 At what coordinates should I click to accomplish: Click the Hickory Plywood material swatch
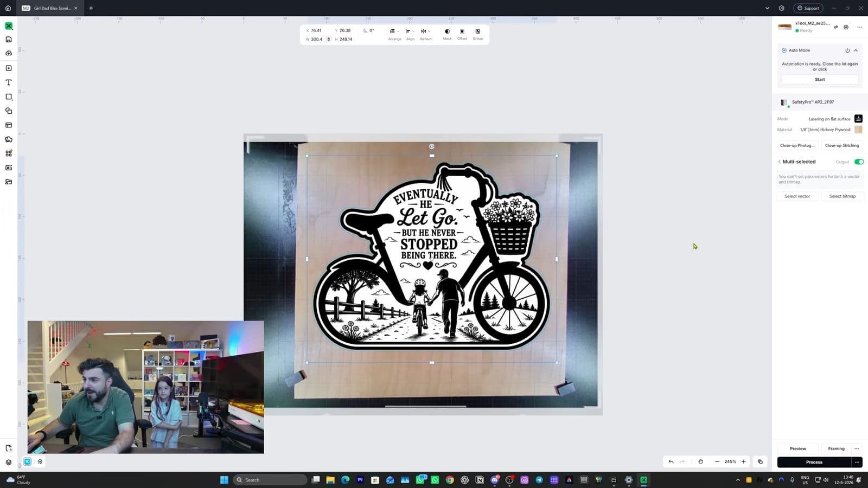858,130
